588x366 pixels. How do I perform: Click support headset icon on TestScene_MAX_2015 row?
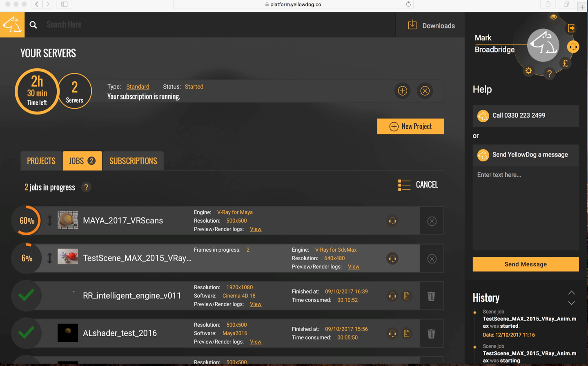[392, 259]
